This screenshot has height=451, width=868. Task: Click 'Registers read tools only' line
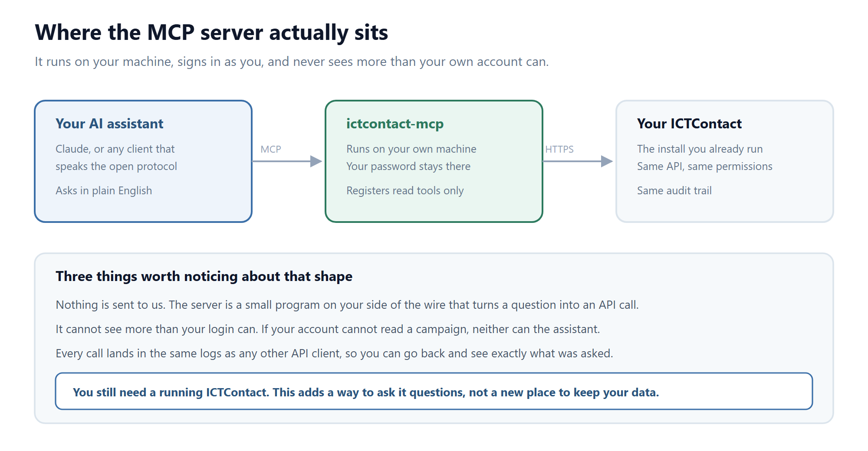click(405, 190)
